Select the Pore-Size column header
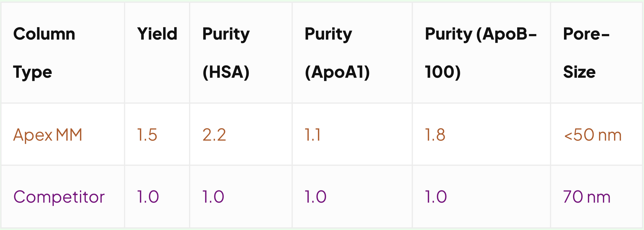This screenshot has height=230, width=644. click(x=596, y=53)
